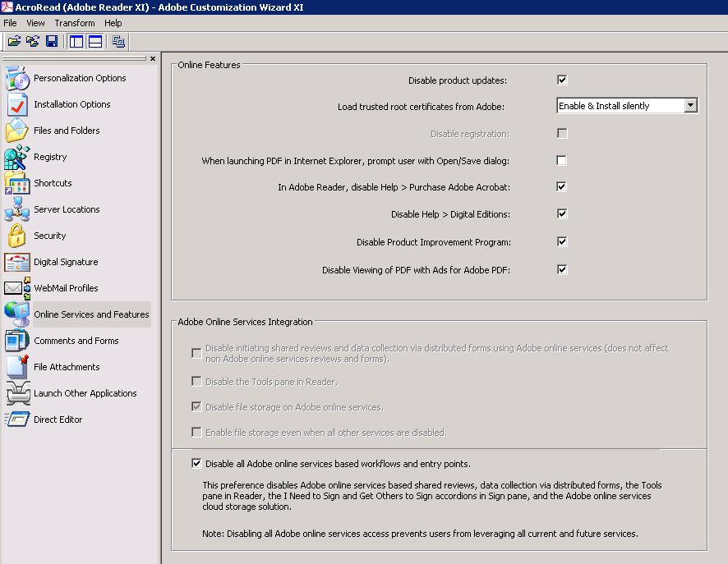Click the Open Package folder toolbar icon
The image size is (728, 564).
point(14,41)
